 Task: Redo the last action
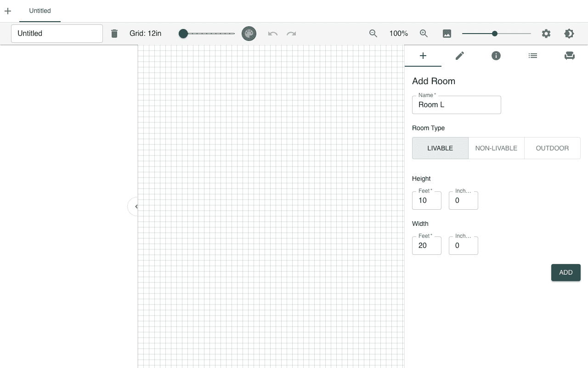click(291, 34)
